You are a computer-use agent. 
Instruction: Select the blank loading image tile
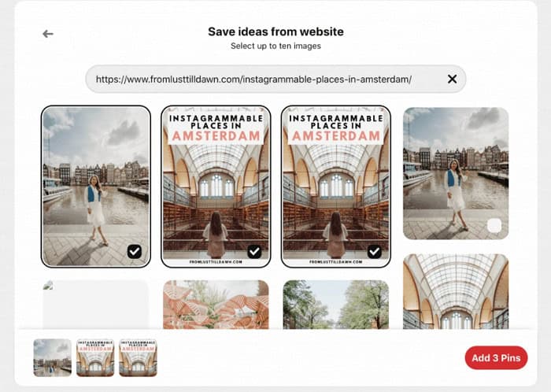pyautogui.click(x=95, y=305)
